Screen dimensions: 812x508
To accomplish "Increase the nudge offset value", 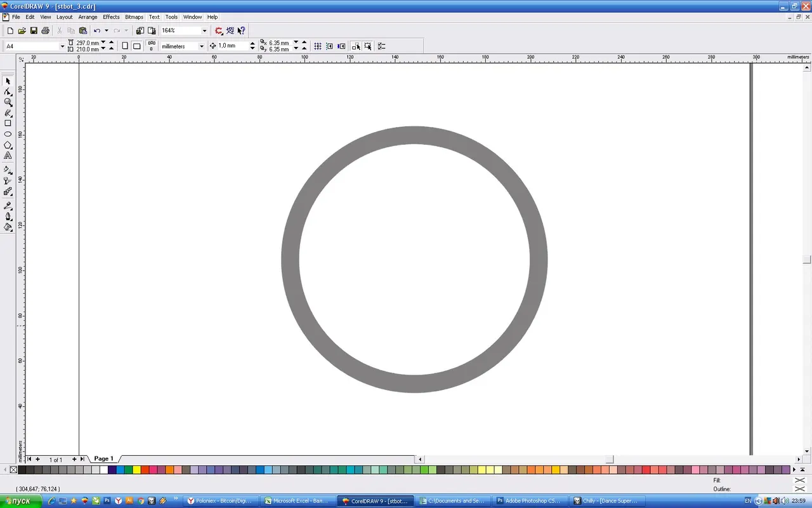I will point(252,44).
